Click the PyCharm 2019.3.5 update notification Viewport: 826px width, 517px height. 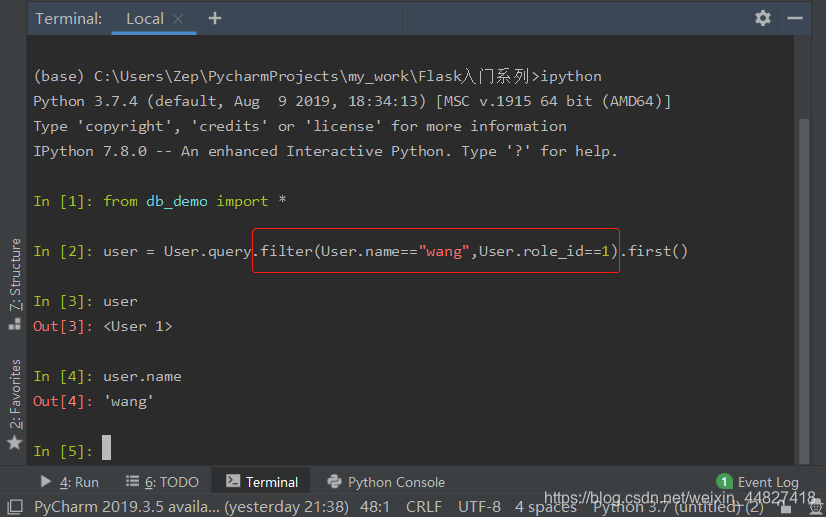[x=191, y=507]
